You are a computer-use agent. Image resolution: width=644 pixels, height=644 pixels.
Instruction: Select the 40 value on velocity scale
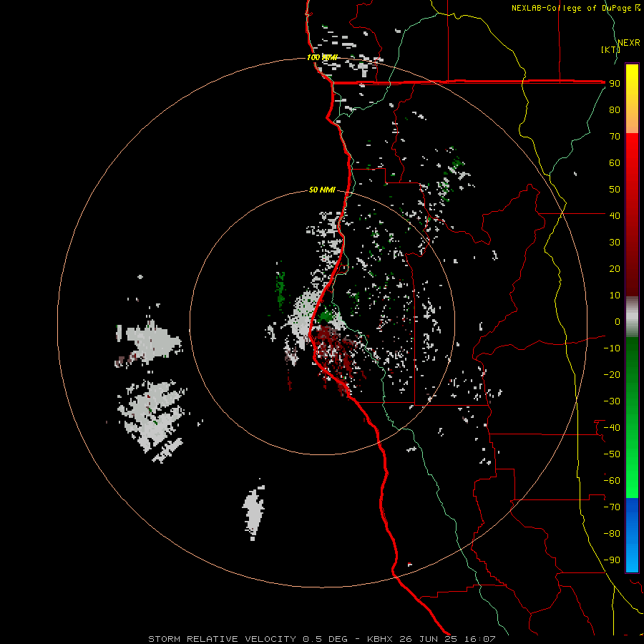tap(615, 215)
